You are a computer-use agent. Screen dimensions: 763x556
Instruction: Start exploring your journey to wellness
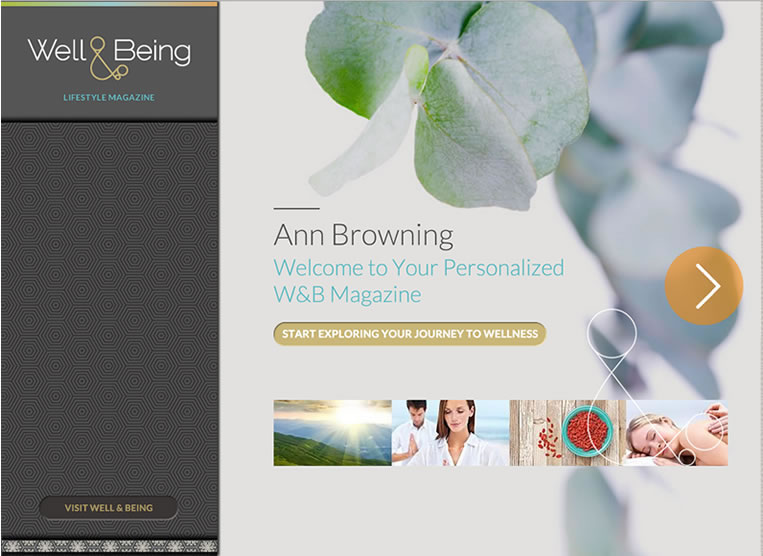(x=410, y=334)
